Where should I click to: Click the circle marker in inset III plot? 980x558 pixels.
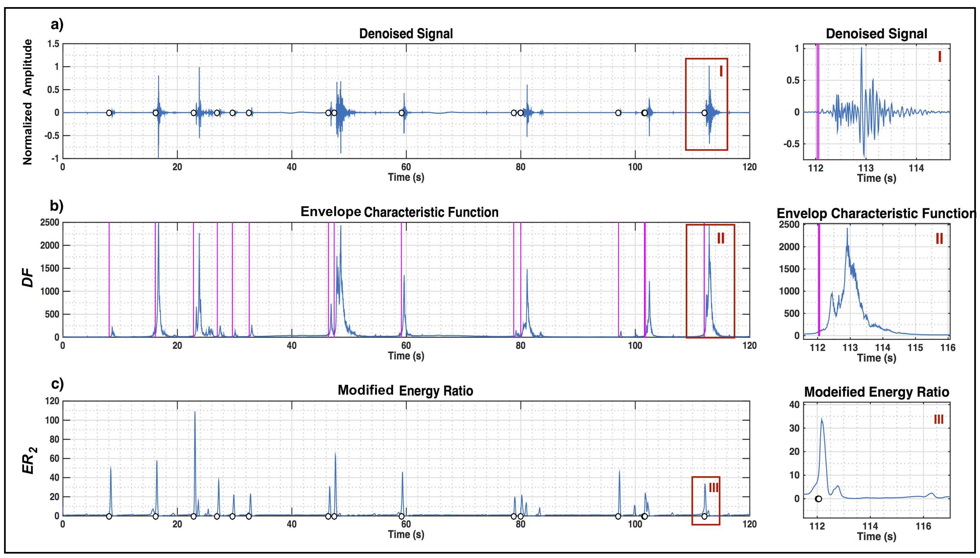click(x=818, y=499)
